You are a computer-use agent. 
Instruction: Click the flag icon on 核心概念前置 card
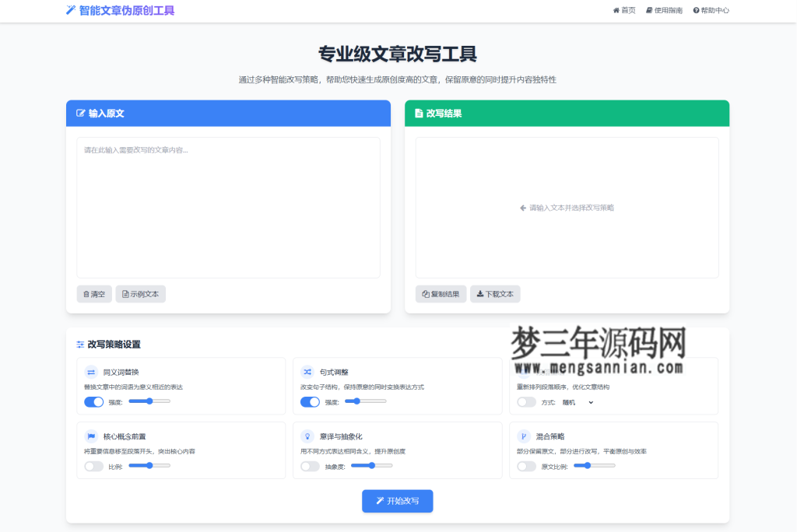click(x=90, y=437)
